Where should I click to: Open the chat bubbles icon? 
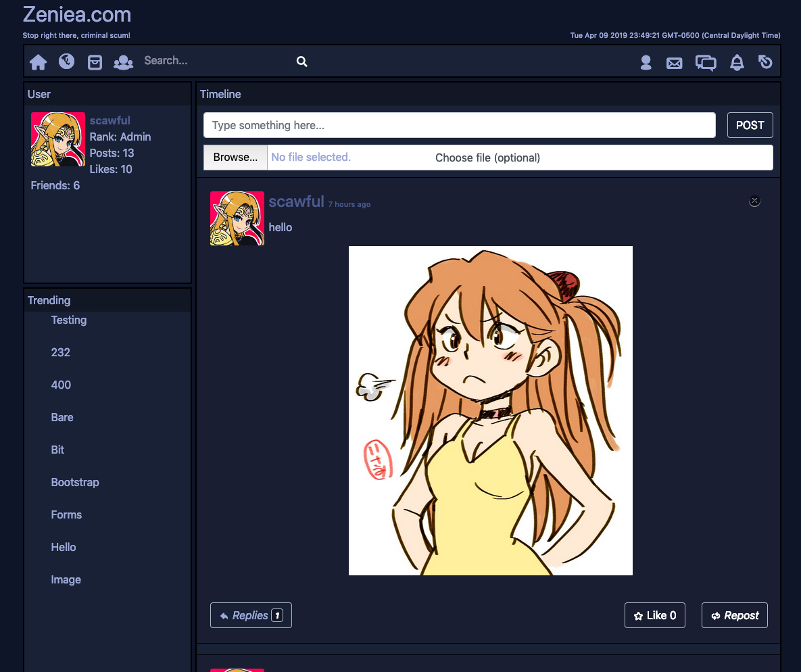[706, 63]
